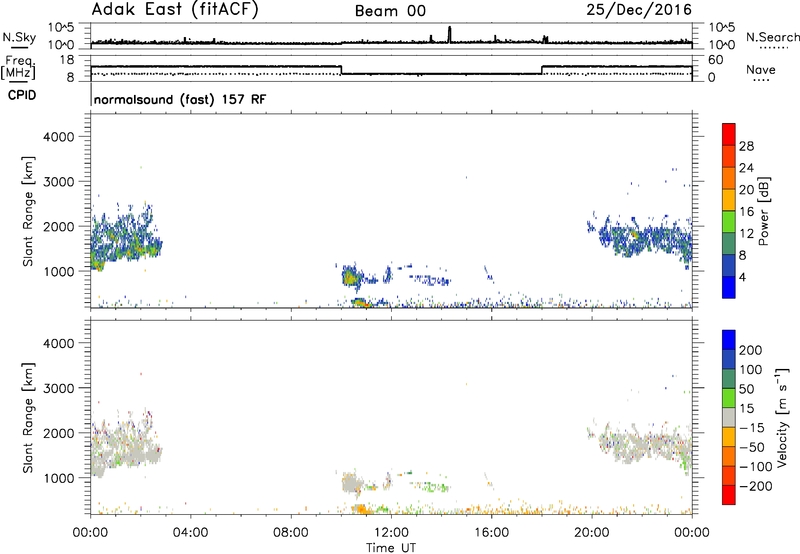Click the 'Freq. [MHz]' axis label
Screen dimensions: 800x554
pyautogui.click(x=18, y=68)
